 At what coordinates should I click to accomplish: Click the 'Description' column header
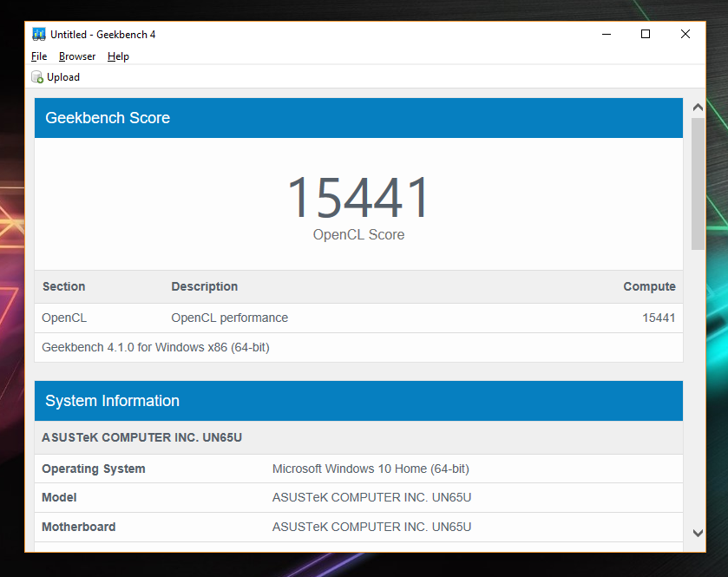click(x=205, y=286)
